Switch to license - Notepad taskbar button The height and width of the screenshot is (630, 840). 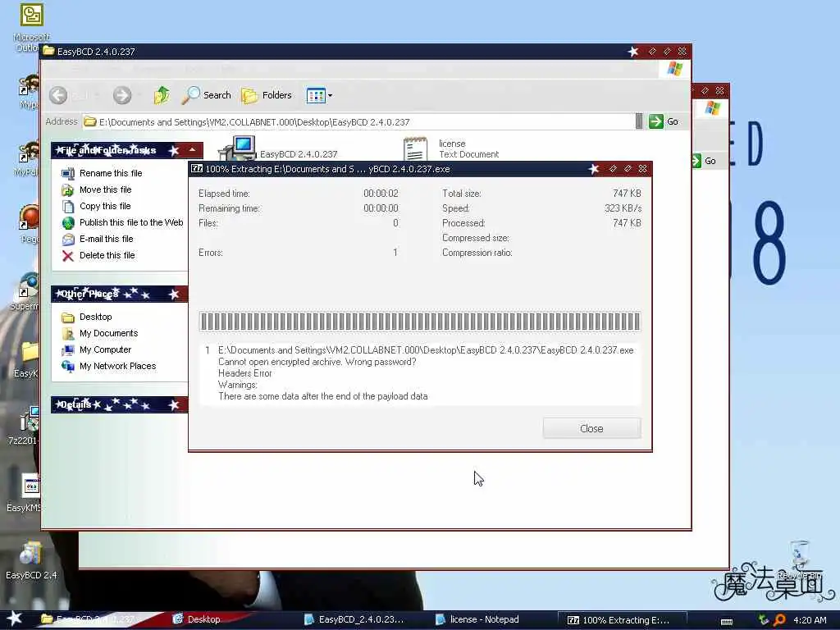tap(478, 619)
